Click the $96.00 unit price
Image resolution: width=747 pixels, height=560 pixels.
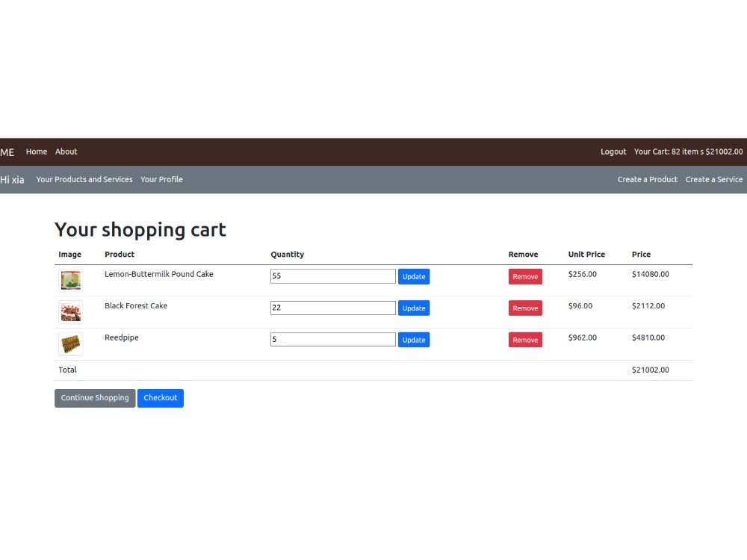tap(580, 305)
